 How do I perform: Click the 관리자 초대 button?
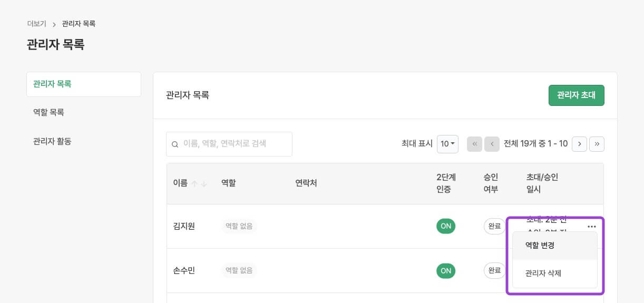[x=576, y=95]
